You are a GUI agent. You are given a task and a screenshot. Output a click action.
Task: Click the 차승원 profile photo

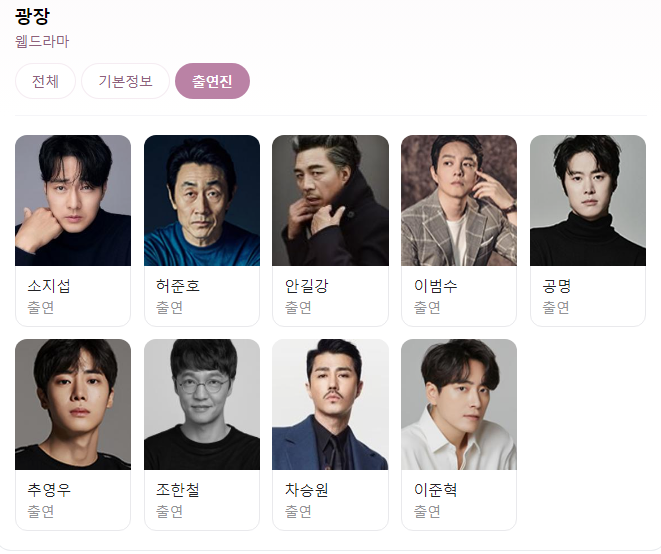click(x=330, y=404)
